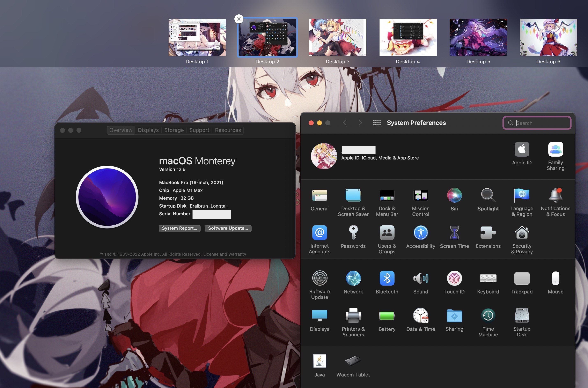Go forward with the right chevron
This screenshot has width=588, height=388.
click(360, 123)
